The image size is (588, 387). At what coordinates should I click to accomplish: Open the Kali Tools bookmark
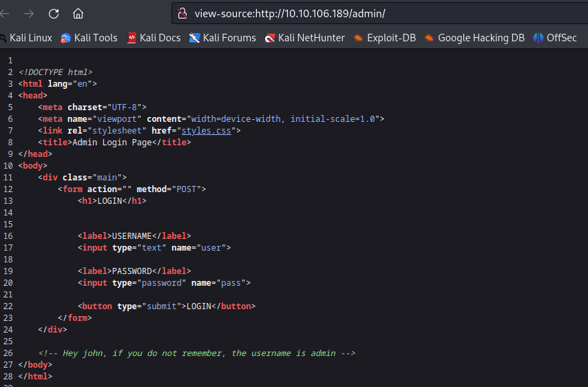[89, 38]
